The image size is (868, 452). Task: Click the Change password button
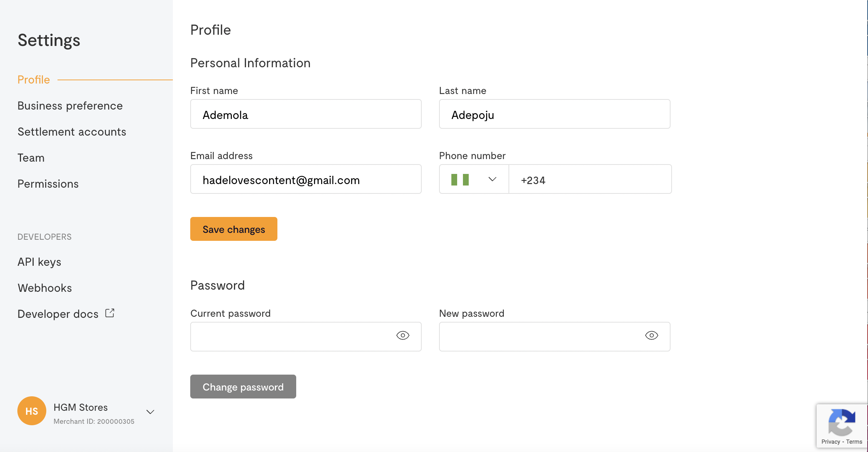[x=243, y=387]
